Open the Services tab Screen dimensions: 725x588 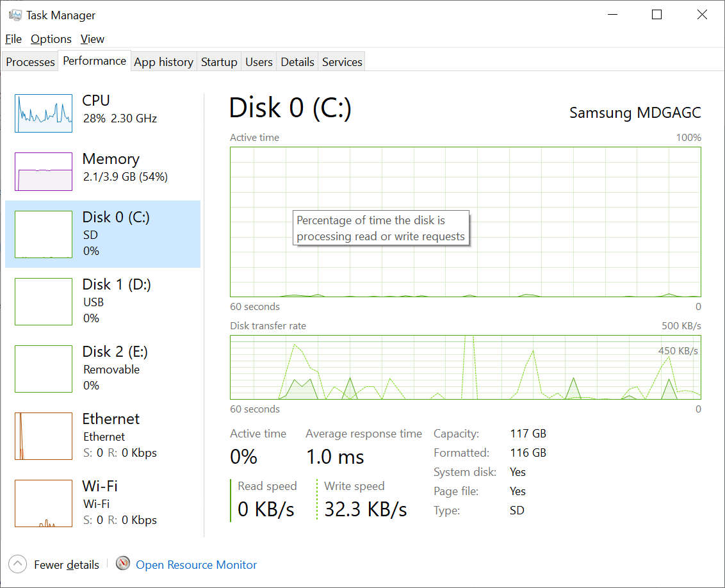pos(342,62)
